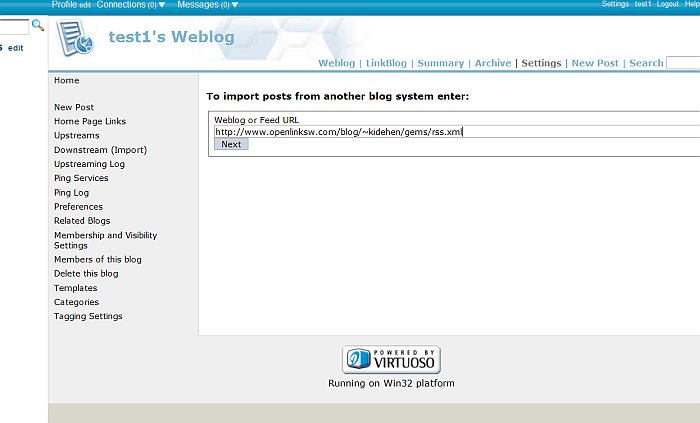Click the magnifier search icon at top left
Screen dimensions: 700x423
pyautogui.click(x=38, y=25)
